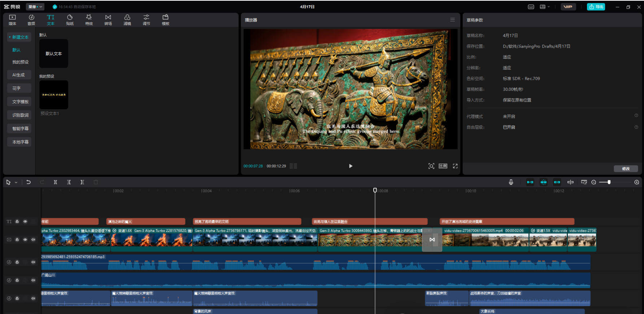
Task: Zoom in the timeline
Action: pyautogui.click(x=637, y=182)
